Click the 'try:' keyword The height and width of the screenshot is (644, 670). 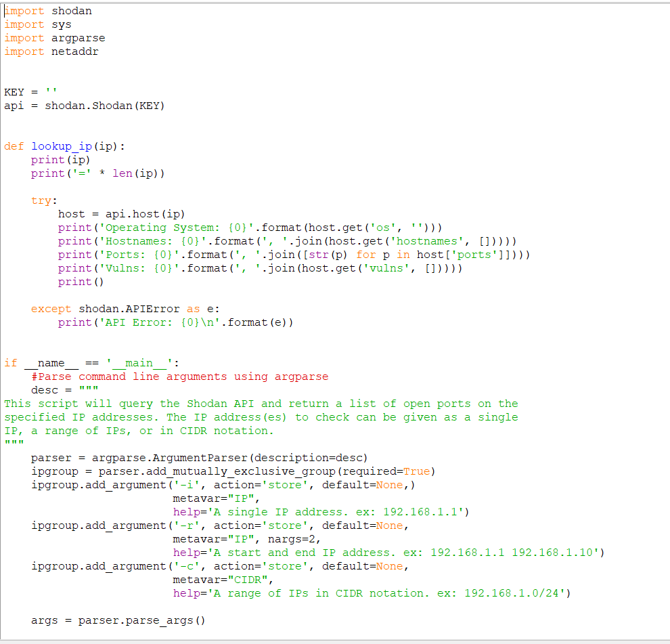point(39,200)
